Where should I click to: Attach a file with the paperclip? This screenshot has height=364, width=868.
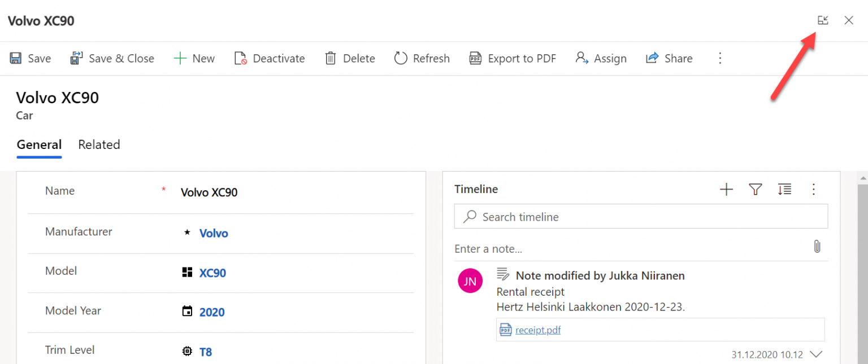tap(817, 247)
